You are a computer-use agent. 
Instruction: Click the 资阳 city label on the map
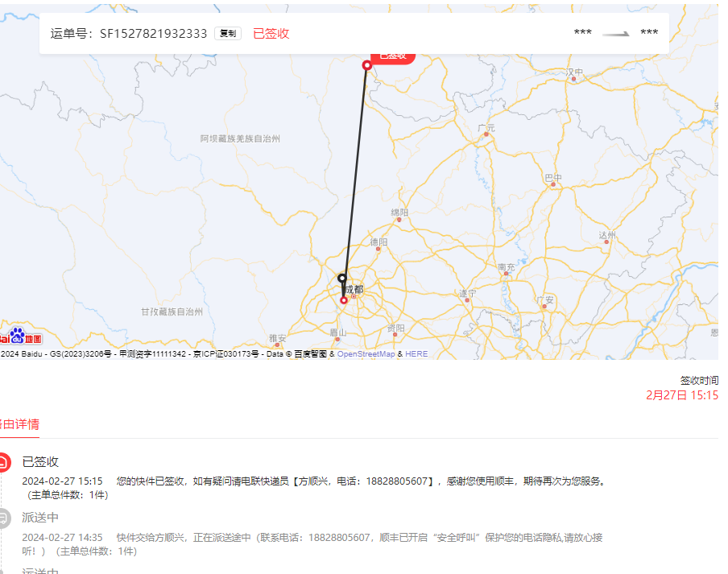[396, 328]
